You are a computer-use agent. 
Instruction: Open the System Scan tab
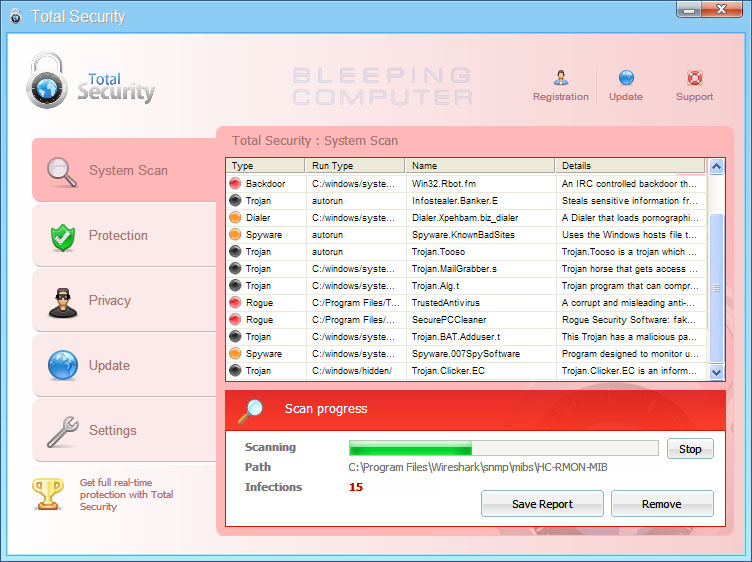pos(124,170)
